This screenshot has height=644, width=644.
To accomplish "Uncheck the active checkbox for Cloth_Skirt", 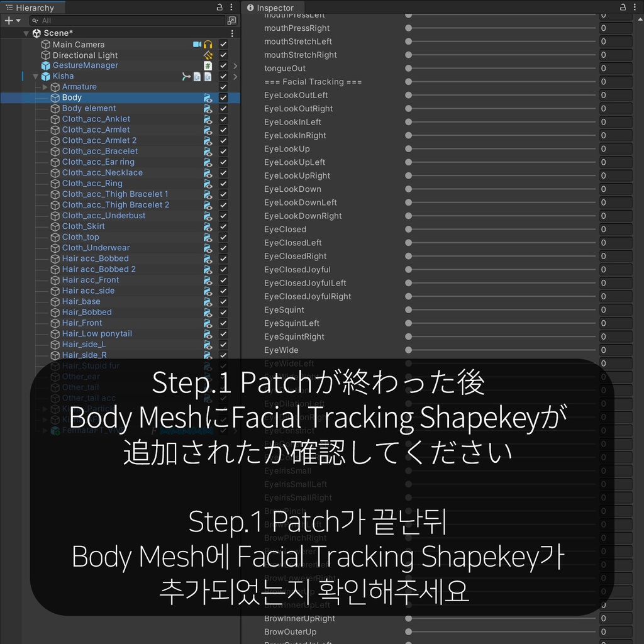I will pos(223,226).
